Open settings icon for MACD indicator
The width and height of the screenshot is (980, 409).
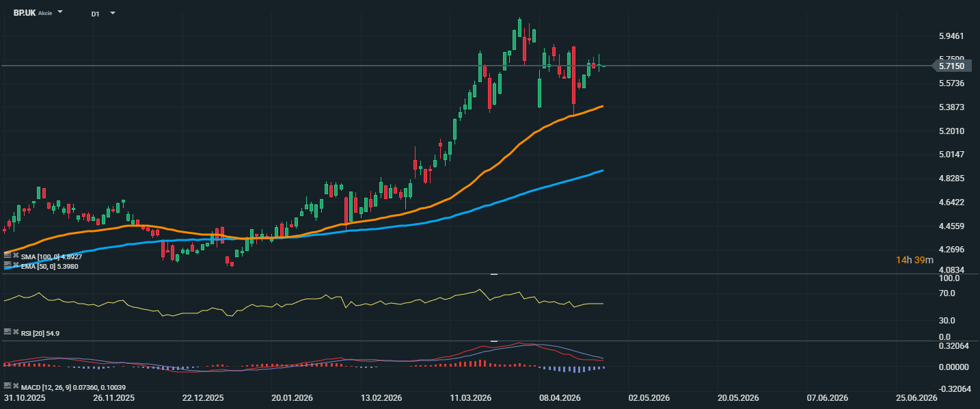pyautogui.click(x=8, y=386)
